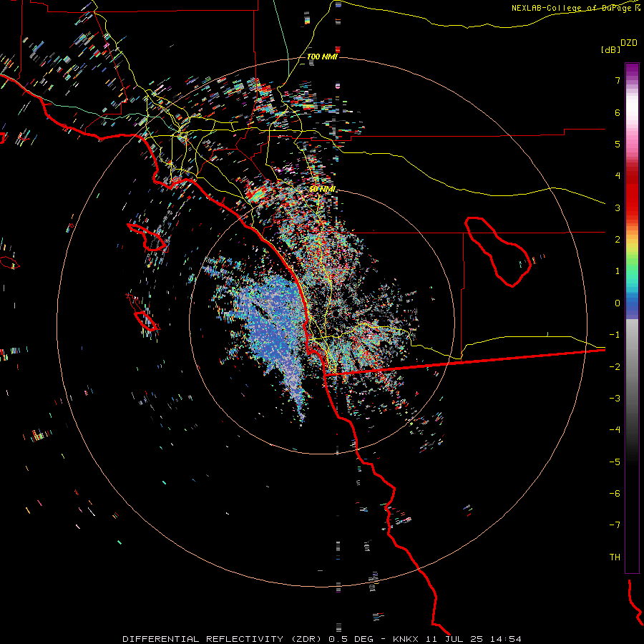Screen dimensions: 644x644
Task: Click the -5 value on the color scale
Action: click(x=615, y=462)
